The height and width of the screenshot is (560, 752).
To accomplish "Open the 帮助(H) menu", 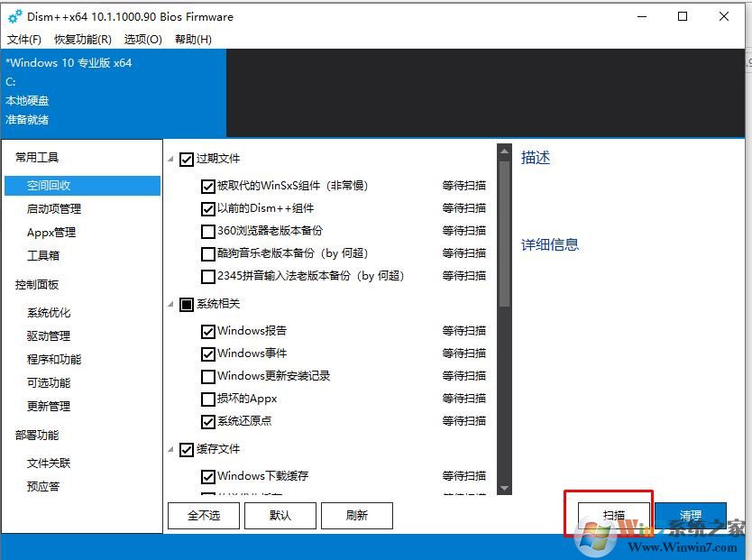I will coord(193,40).
